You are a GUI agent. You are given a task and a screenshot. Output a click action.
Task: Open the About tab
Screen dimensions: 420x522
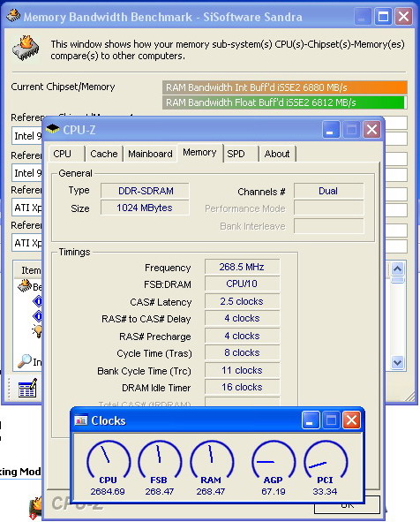point(277,154)
